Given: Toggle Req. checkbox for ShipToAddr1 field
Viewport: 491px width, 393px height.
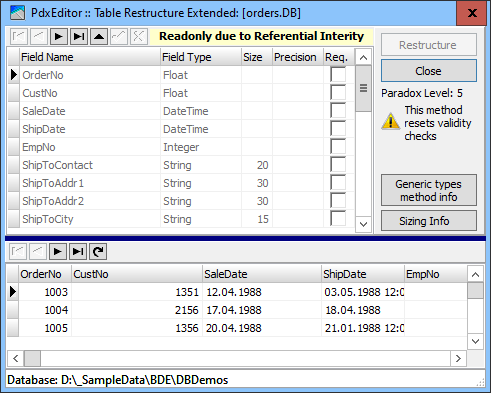Looking at the screenshot, I should [x=338, y=182].
